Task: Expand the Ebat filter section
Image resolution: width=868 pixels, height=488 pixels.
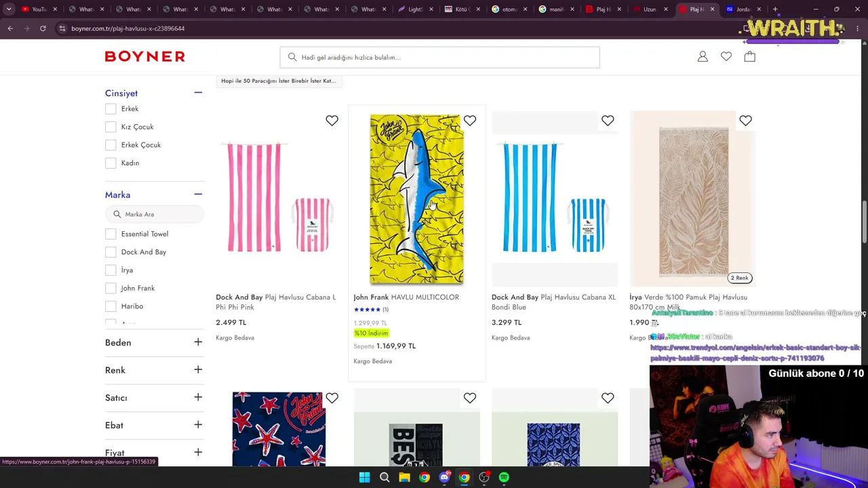Action: click(x=198, y=425)
